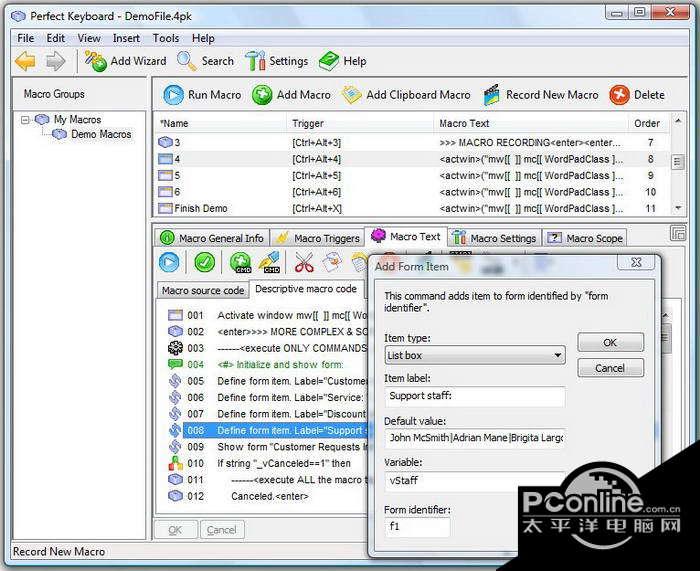The width and height of the screenshot is (700, 571).
Task: Click the Item label input field
Action: tap(475, 396)
